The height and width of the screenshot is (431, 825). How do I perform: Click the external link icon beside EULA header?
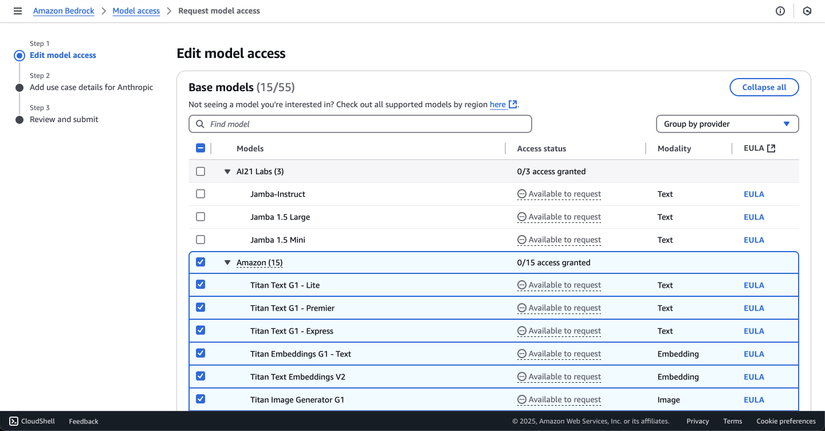pos(771,148)
